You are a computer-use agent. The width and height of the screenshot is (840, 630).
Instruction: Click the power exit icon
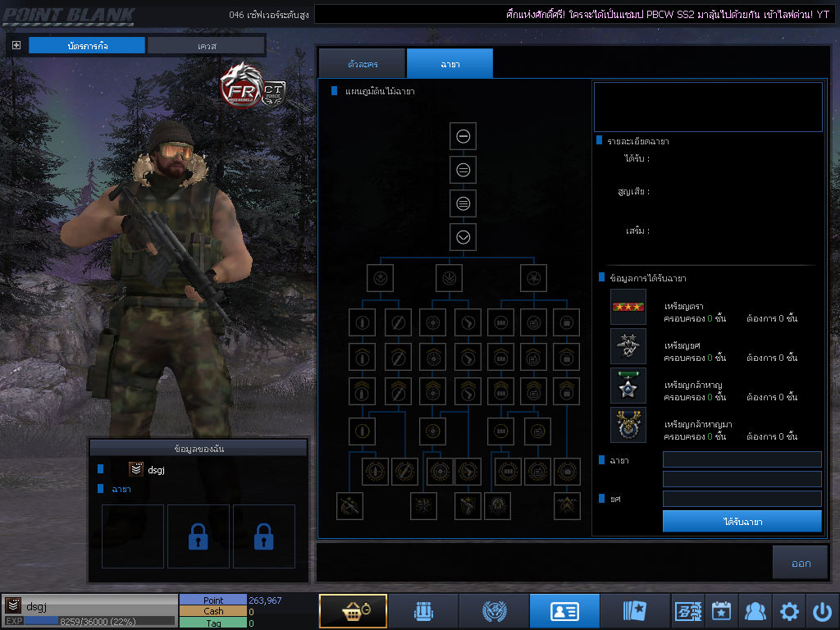coord(822,610)
